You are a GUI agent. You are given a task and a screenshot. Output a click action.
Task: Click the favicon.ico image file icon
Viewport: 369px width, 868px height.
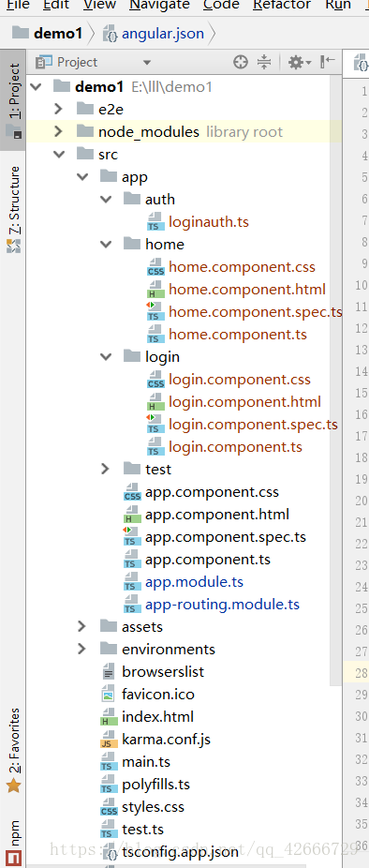tap(109, 695)
